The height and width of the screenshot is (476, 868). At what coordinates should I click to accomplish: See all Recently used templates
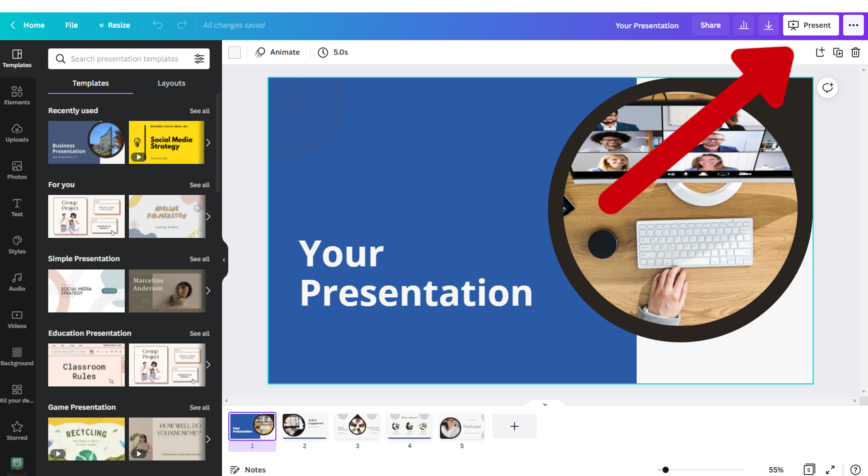click(199, 111)
